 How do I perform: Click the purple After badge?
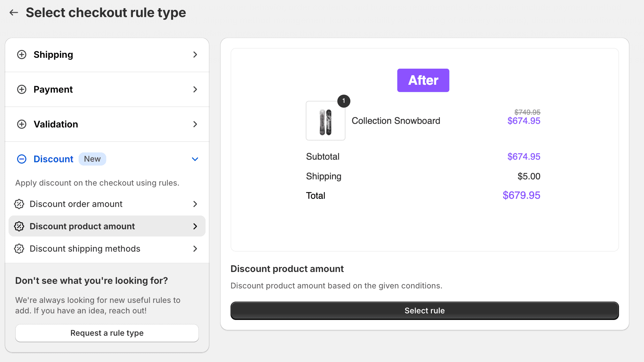(423, 80)
